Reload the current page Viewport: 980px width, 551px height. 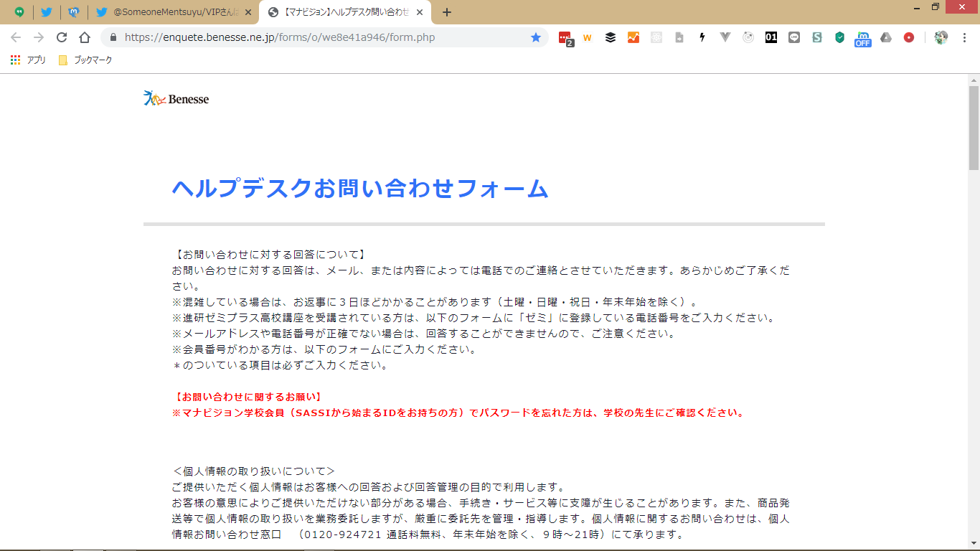[x=62, y=37]
